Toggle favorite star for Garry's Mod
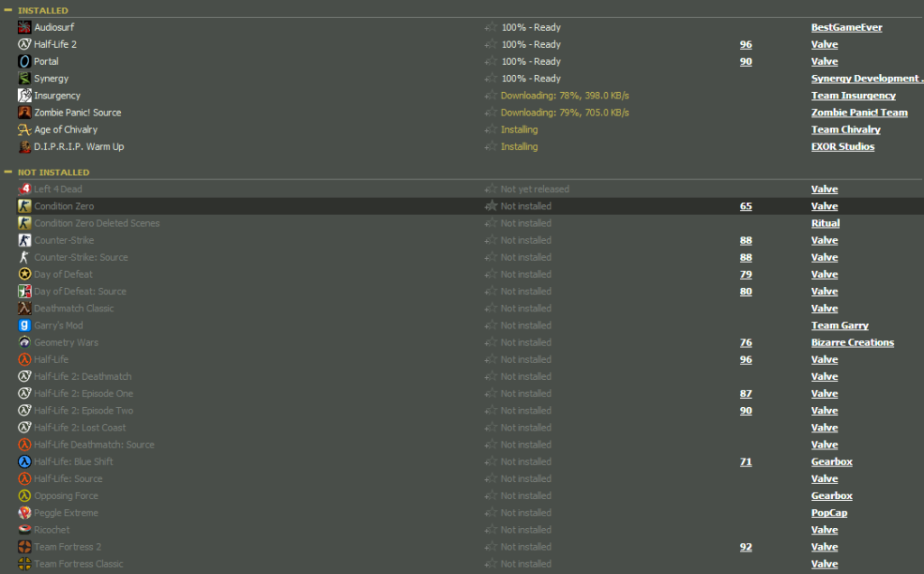The width and height of the screenshot is (924, 574). click(x=491, y=326)
